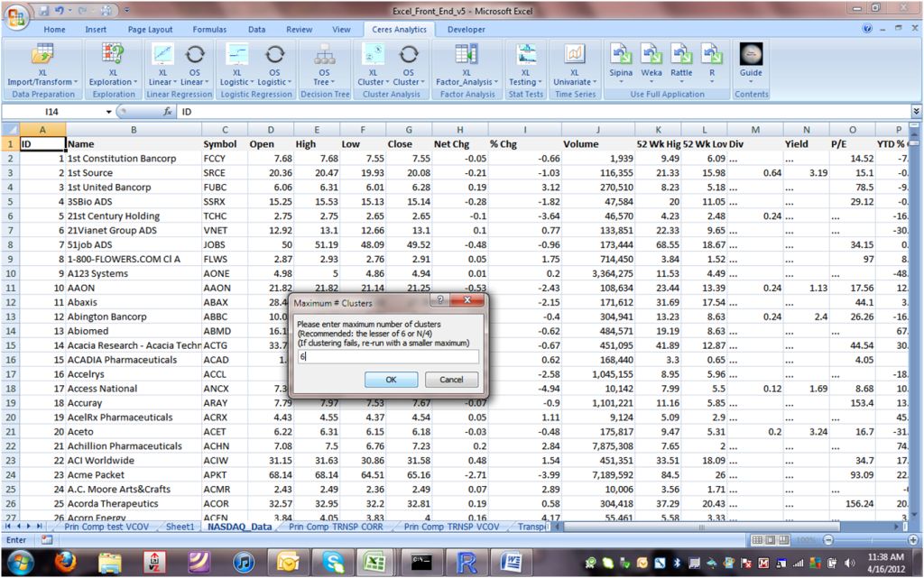924x578 pixels.
Task: Expand the formula bar
Action: 916,111
